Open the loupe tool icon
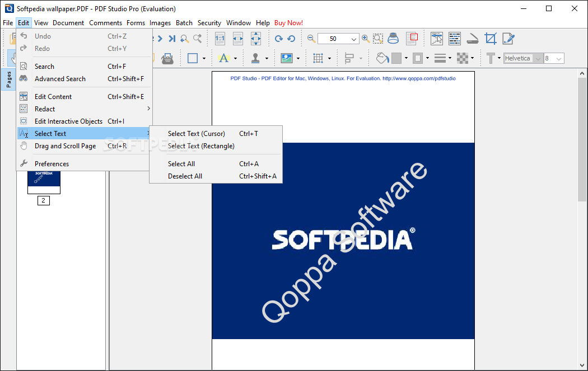Screen dimensions: 588x371 point(393,39)
